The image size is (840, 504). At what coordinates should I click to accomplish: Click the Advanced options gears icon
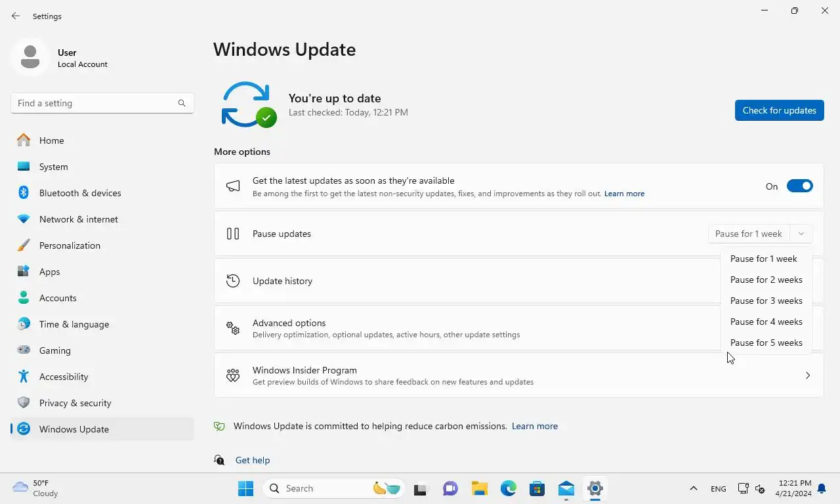point(233,328)
